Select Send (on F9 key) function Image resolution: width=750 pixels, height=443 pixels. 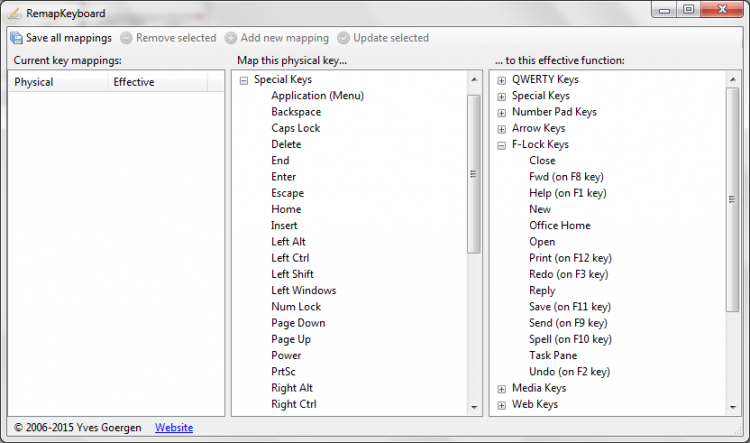point(568,323)
